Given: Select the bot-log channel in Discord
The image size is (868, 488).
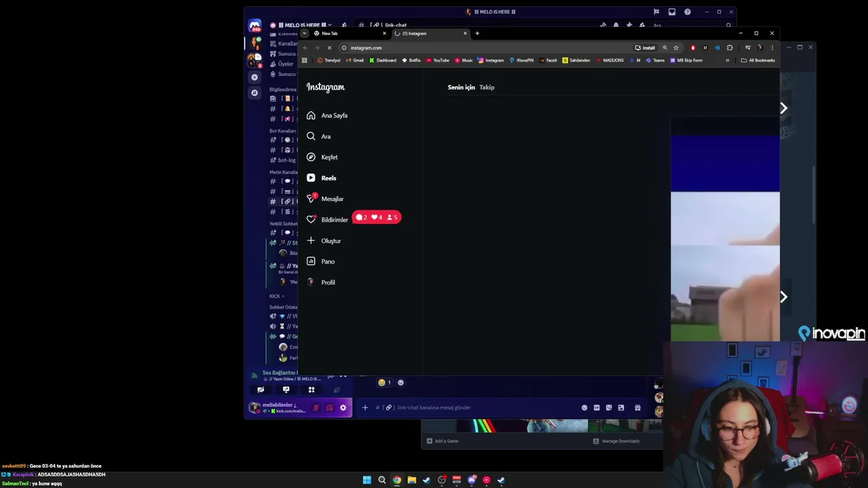Looking at the screenshot, I should tap(283, 160).
